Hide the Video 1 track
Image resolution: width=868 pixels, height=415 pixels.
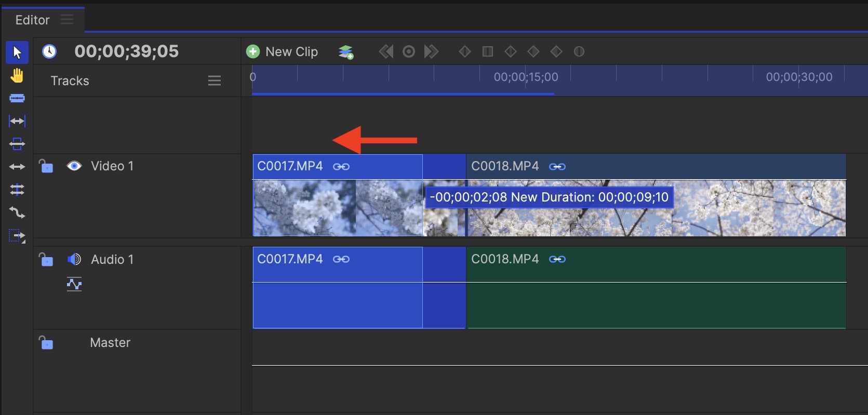[74, 166]
